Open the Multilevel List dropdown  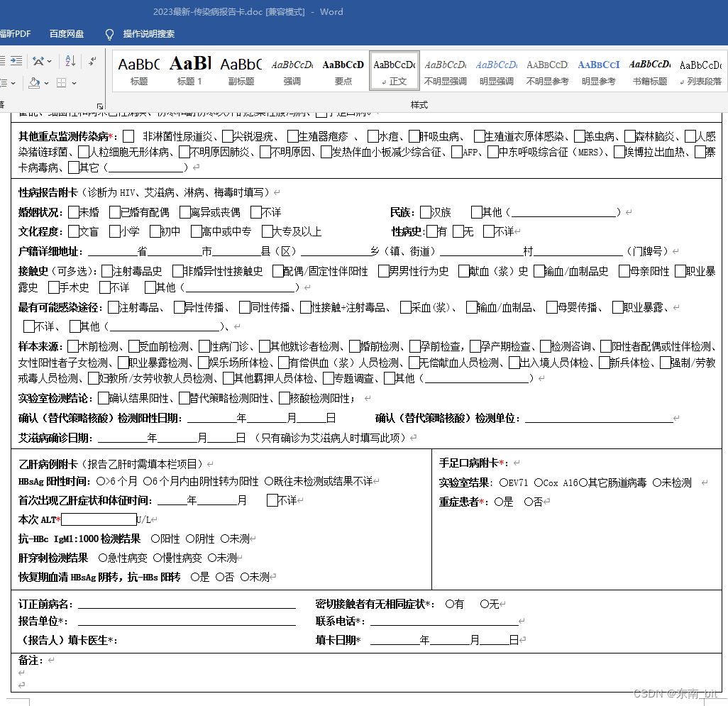[13, 84]
